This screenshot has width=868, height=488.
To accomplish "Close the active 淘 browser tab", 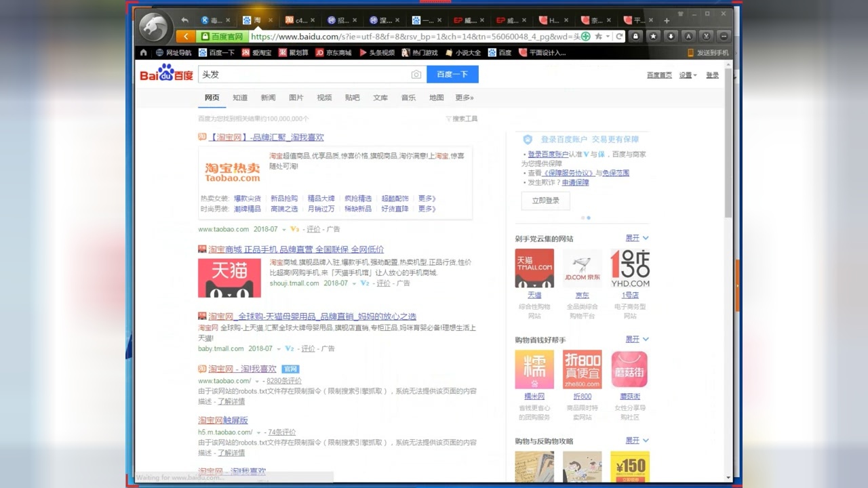I will (x=269, y=20).
